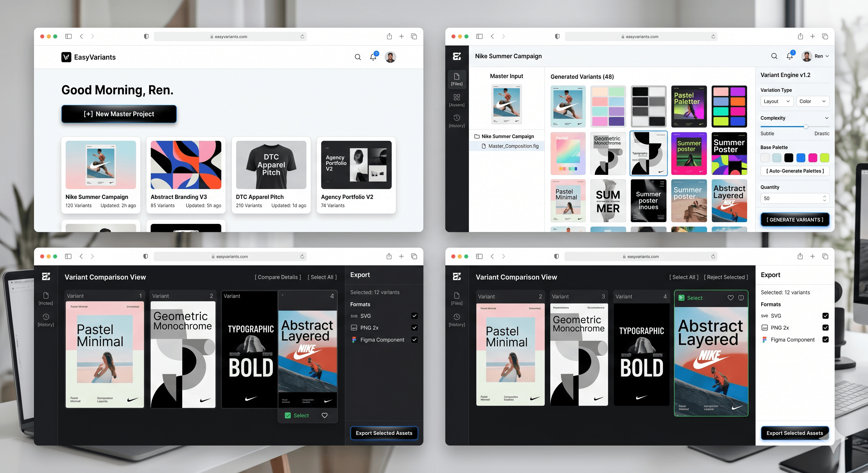
Task: Reload the page in the dashboard browser window
Action: coord(302,37)
